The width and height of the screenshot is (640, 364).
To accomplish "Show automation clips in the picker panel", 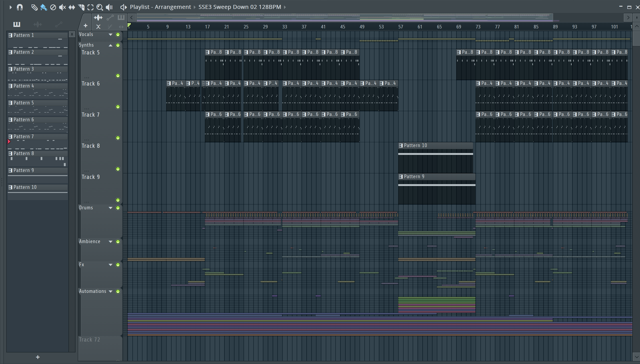I will coord(59,24).
